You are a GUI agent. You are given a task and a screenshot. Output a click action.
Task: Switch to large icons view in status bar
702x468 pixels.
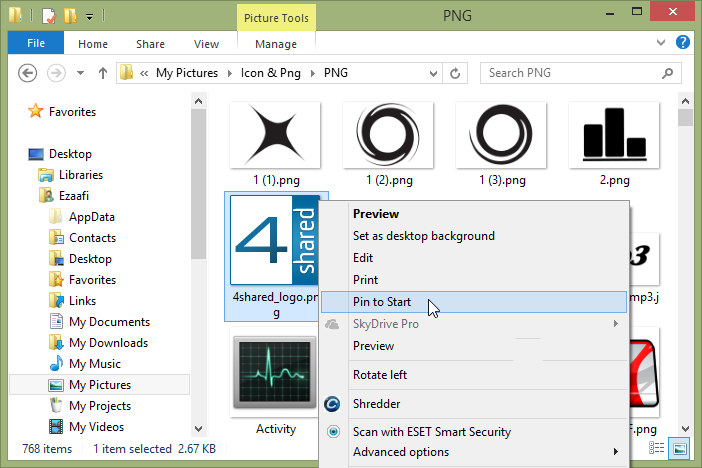(680, 450)
